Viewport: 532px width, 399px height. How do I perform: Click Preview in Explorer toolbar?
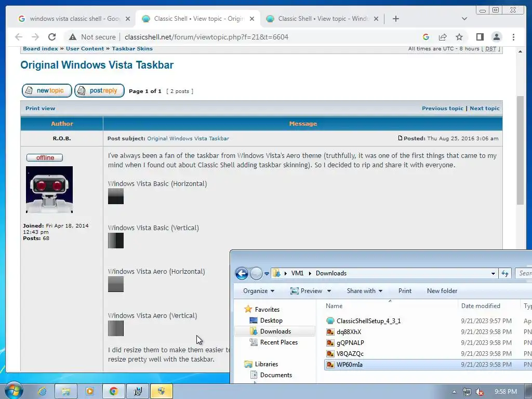[307, 291]
